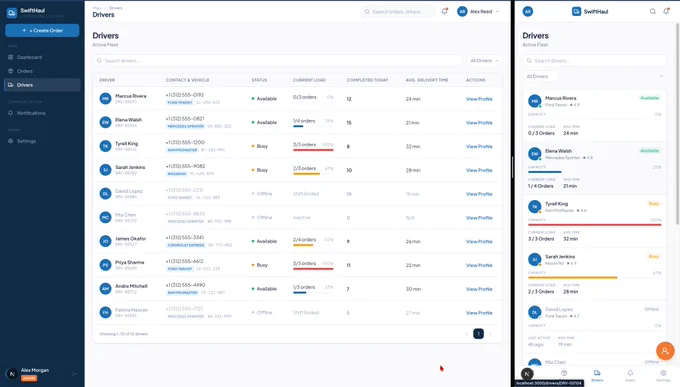Screen dimensions: 680x387
Task: Click the Search orders, drivers field in header
Action: coord(398,12)
